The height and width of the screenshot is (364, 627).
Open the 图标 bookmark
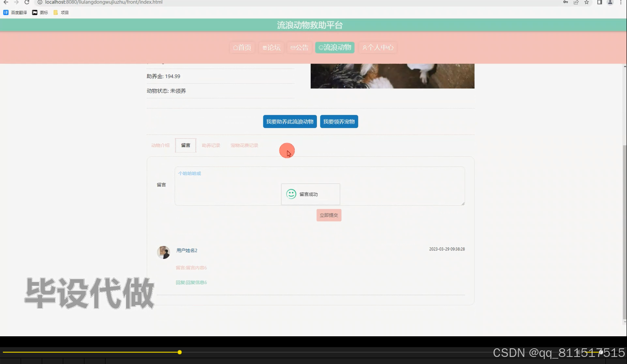click(x=40, y=12)
